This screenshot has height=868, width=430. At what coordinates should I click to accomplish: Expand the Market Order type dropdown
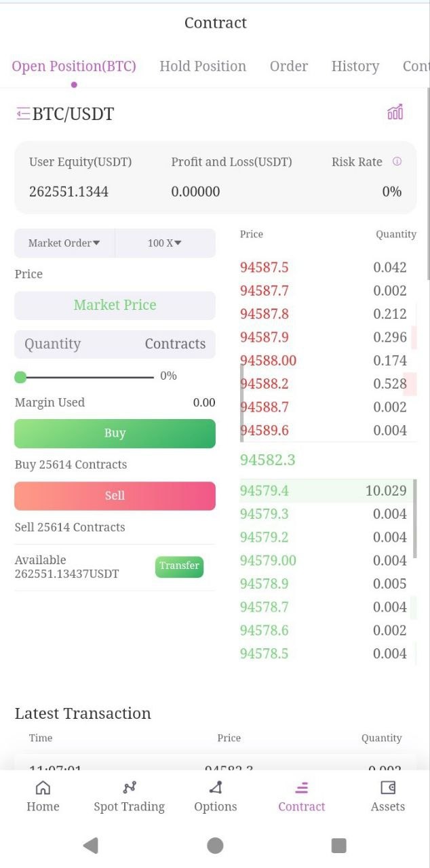[x=64, y=243]
